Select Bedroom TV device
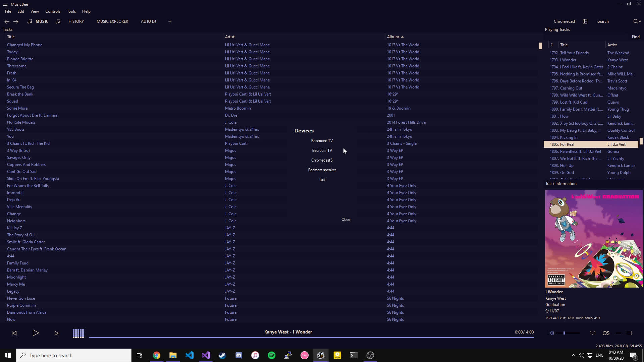 click(x=322, y=150)
